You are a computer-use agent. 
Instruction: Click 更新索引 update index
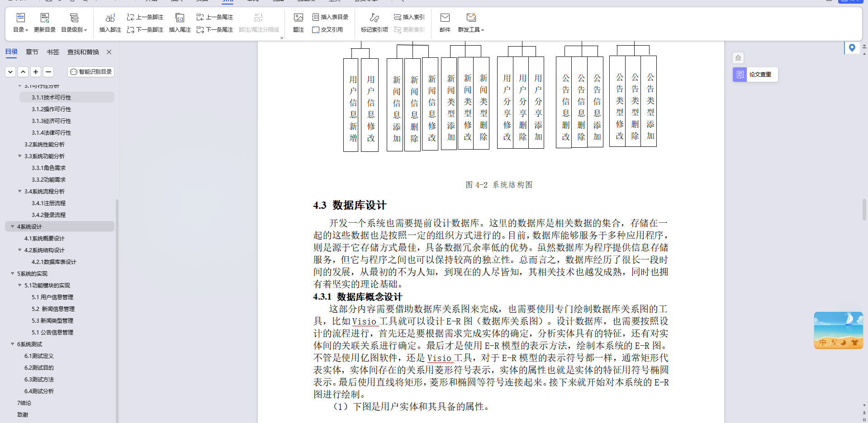click(409, 30)
